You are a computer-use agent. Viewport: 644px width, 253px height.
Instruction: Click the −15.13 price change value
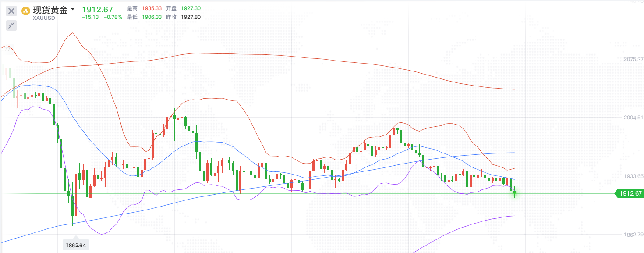click(90, 17)
